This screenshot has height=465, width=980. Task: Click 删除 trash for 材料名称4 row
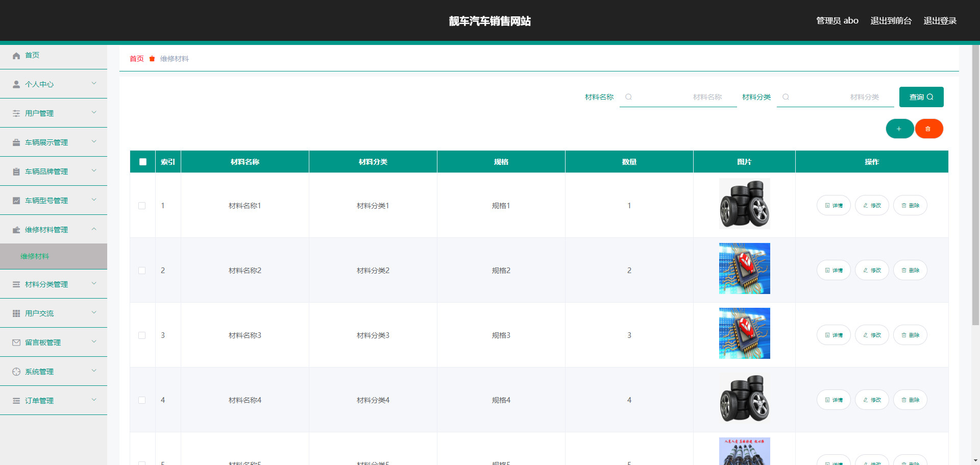[910, 400]
